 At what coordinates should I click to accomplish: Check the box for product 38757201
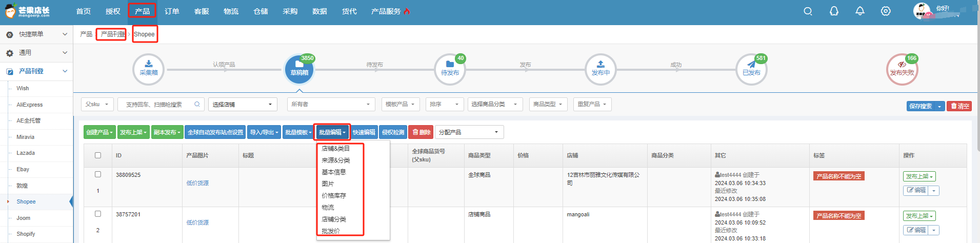tap(98, 214)
